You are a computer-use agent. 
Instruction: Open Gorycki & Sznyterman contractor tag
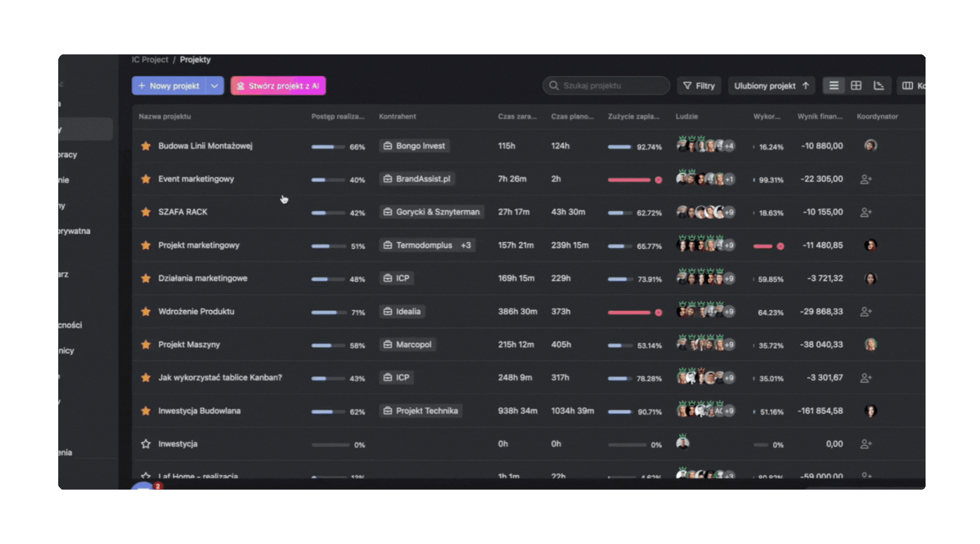pyautogui.click(x=432, y=212)
